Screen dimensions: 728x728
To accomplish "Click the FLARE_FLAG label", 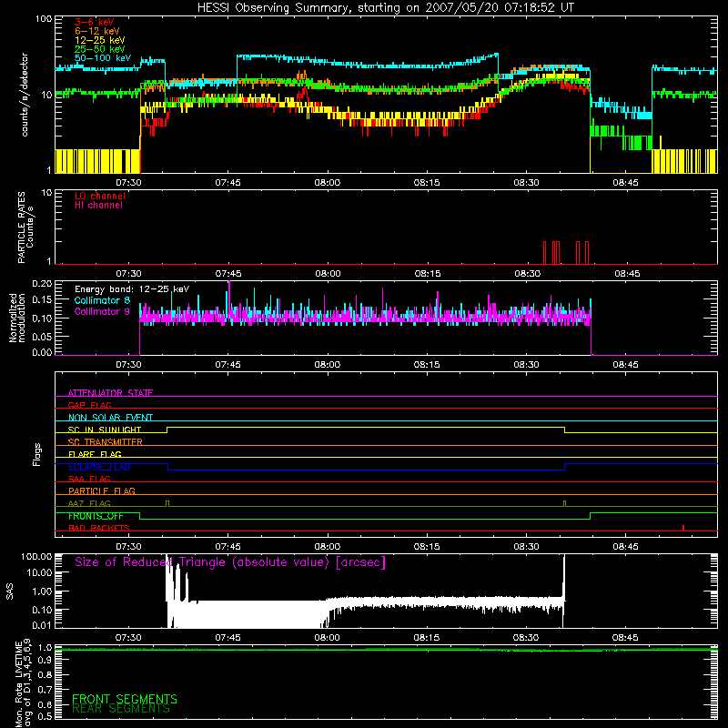I will pyautogui.click(x=95, y=454).
